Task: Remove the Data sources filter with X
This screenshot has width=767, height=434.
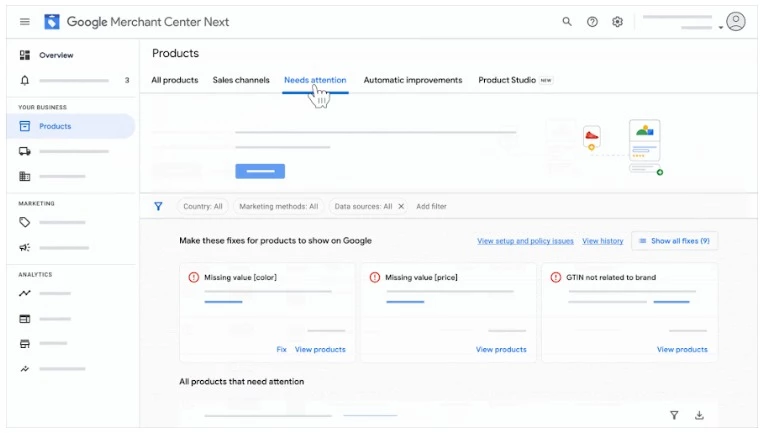Action: point(401,206)
